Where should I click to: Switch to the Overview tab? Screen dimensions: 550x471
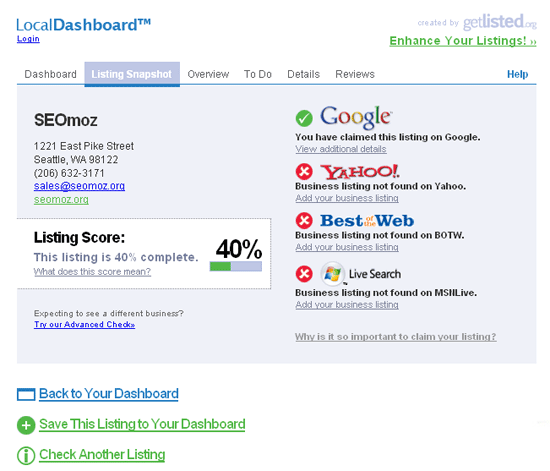[208, 74]
